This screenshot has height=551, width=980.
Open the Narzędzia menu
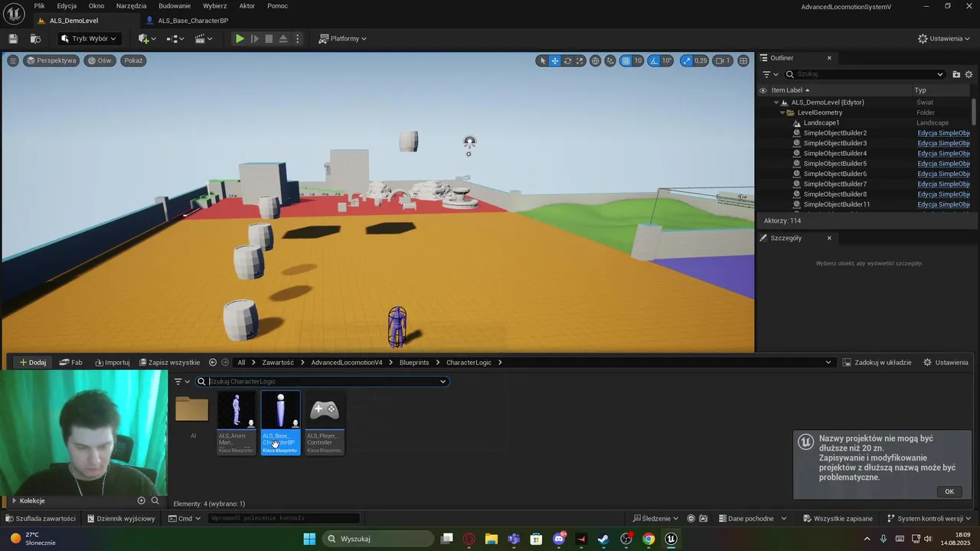click(131, 5)
